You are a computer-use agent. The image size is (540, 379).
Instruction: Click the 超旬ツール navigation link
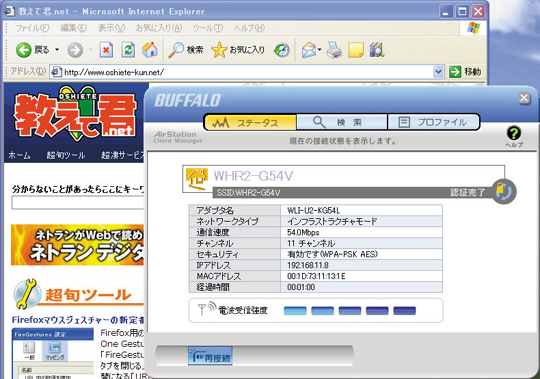coord(66,155)
